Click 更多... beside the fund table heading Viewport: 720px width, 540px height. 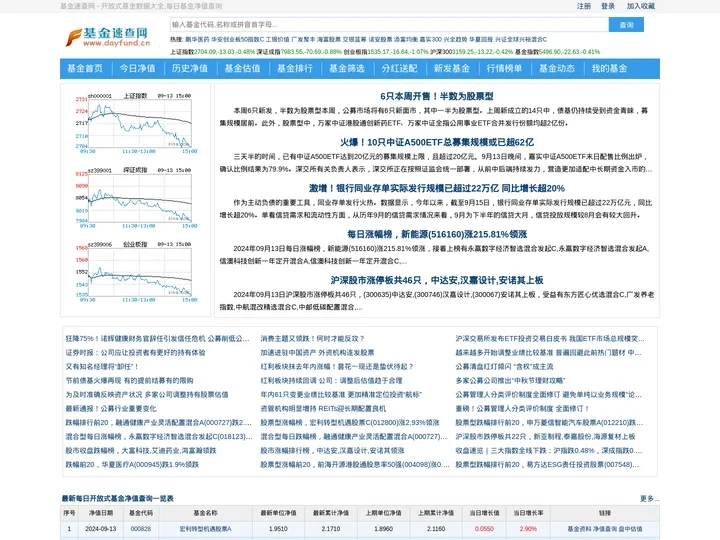coord(649,499)
